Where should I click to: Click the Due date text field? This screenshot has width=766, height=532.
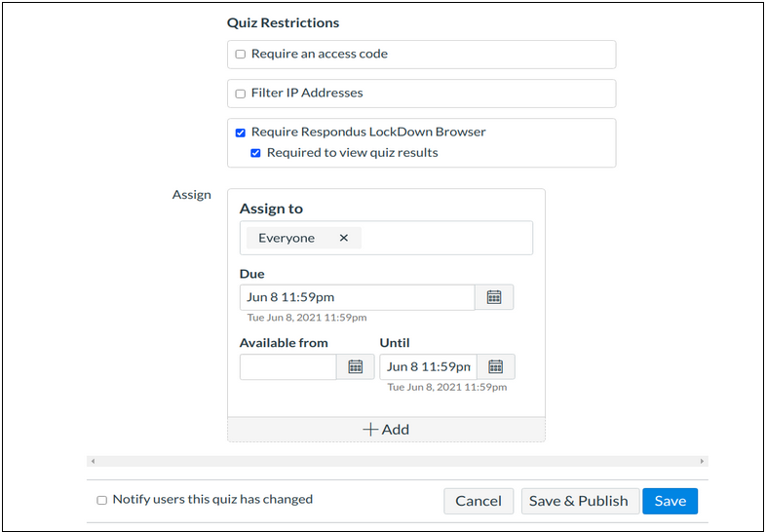(x=357, y=297)
